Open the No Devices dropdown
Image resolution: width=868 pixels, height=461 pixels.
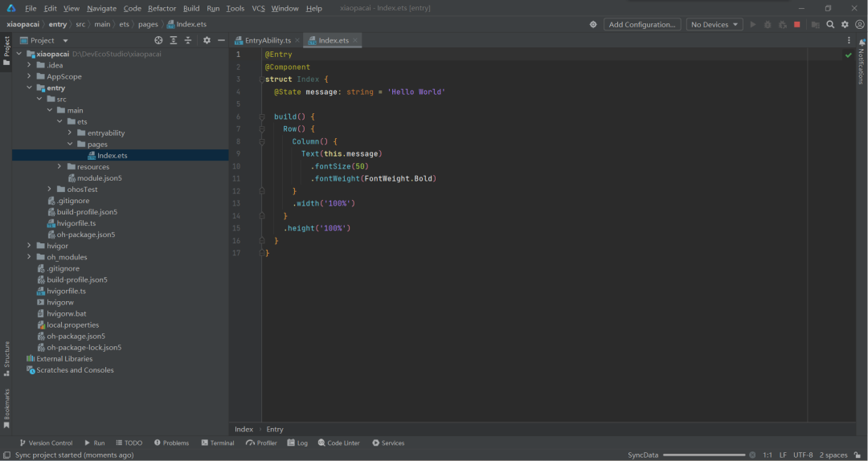(714, 24)
